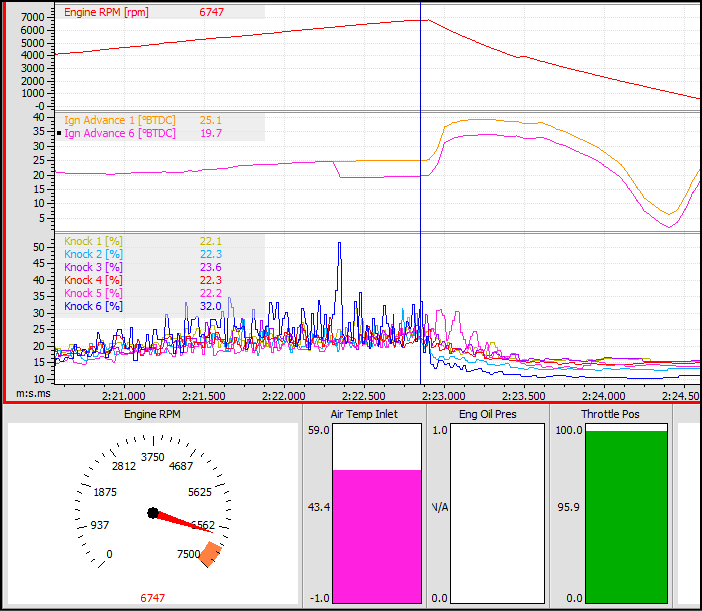Select the Knock 1 [%] legend label
Viewport: 702px width, 611px height.
click(x=93, y=241)
